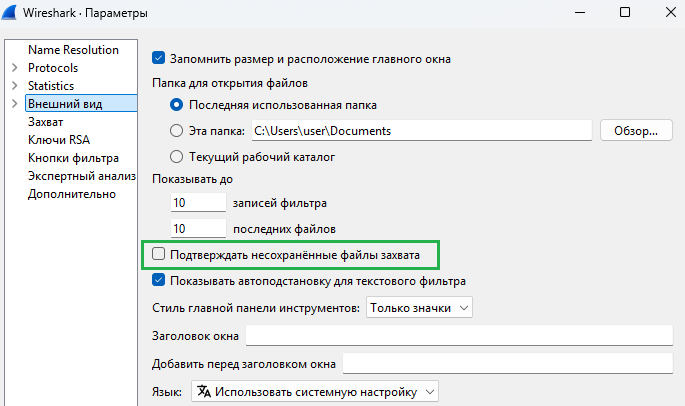Click the language translate icon in the Язык combo box
Image resolution: width=685 pixels, height=406 pixels.
[204, 391]
